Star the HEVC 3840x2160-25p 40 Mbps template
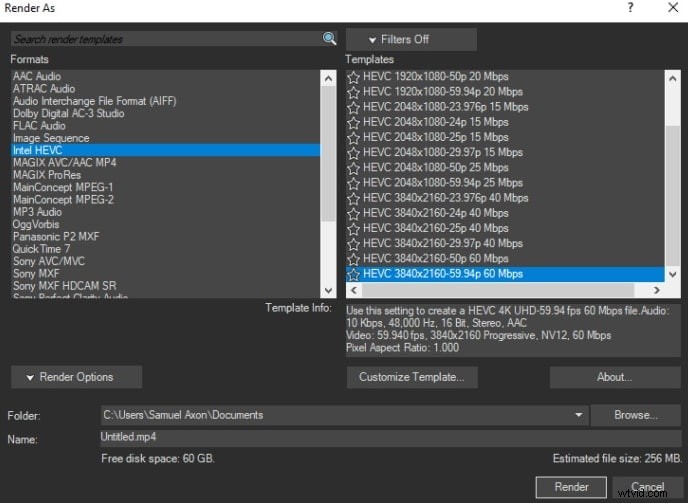 click(x=354, y=229)
